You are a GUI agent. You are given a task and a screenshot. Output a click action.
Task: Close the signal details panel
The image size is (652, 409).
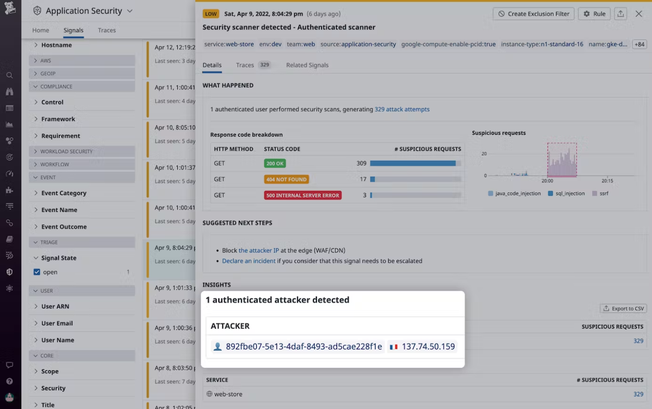pyautogui.click(x=639, y=14)
